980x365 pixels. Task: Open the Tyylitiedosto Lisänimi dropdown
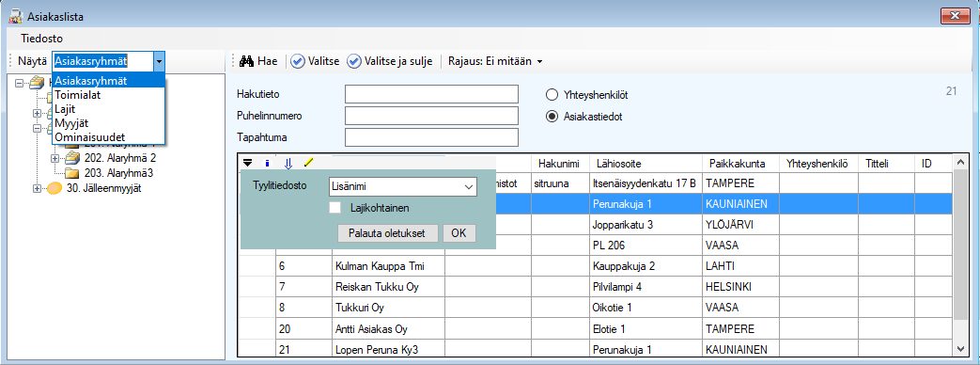click(469, 186)
